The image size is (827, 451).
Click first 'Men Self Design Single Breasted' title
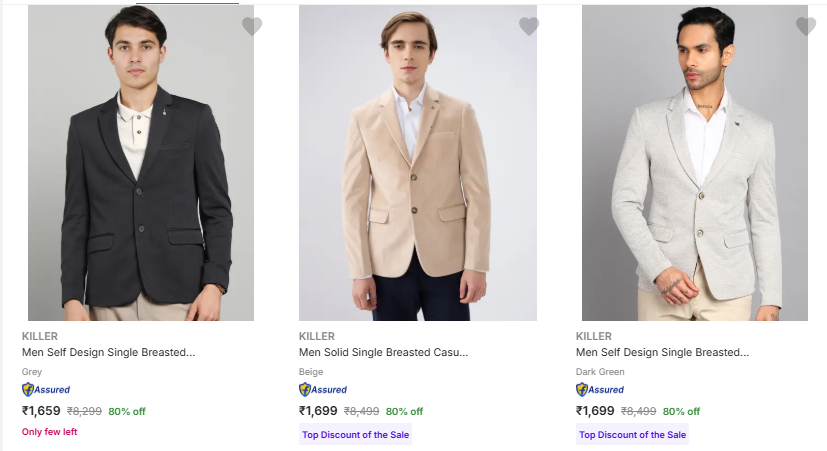(108, 352)
